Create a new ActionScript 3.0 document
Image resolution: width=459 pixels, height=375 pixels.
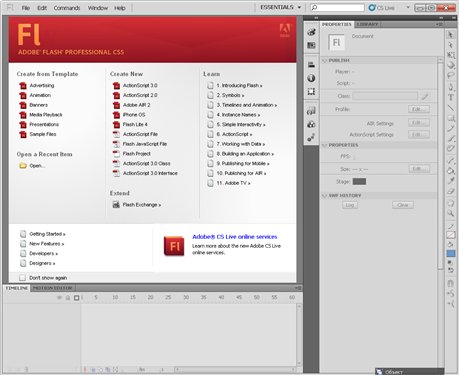tap(140, 85)
